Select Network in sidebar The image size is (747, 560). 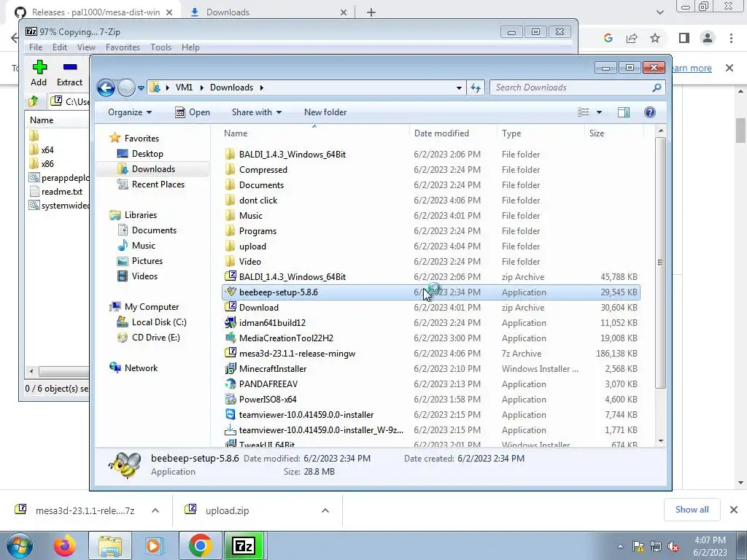141,368
